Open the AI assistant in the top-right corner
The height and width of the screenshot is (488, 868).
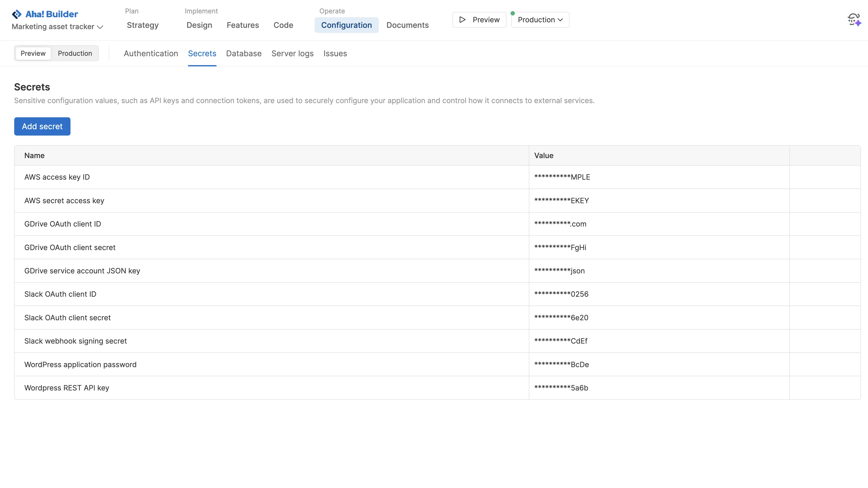[854, 19]
